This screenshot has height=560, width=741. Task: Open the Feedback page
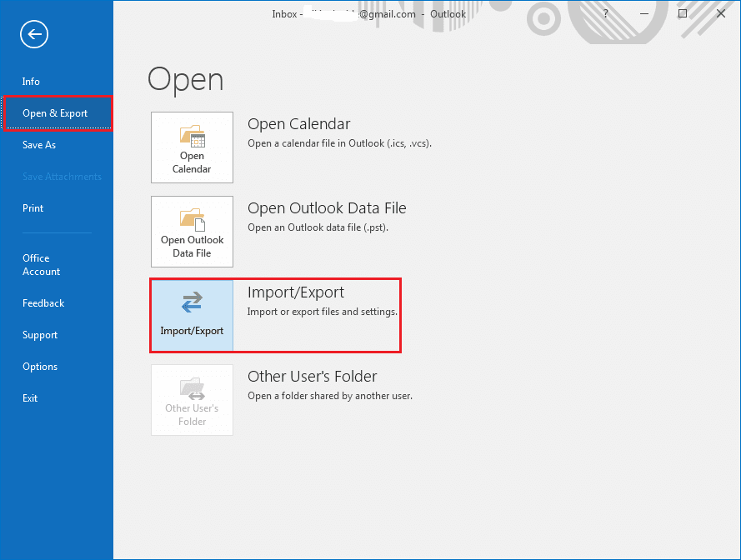pos(43,303)
